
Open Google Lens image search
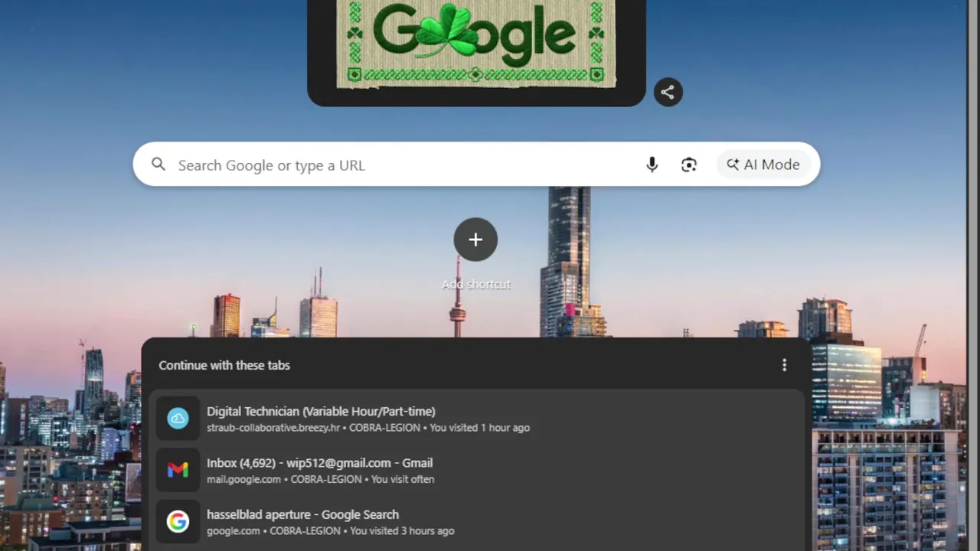[689, 165]
